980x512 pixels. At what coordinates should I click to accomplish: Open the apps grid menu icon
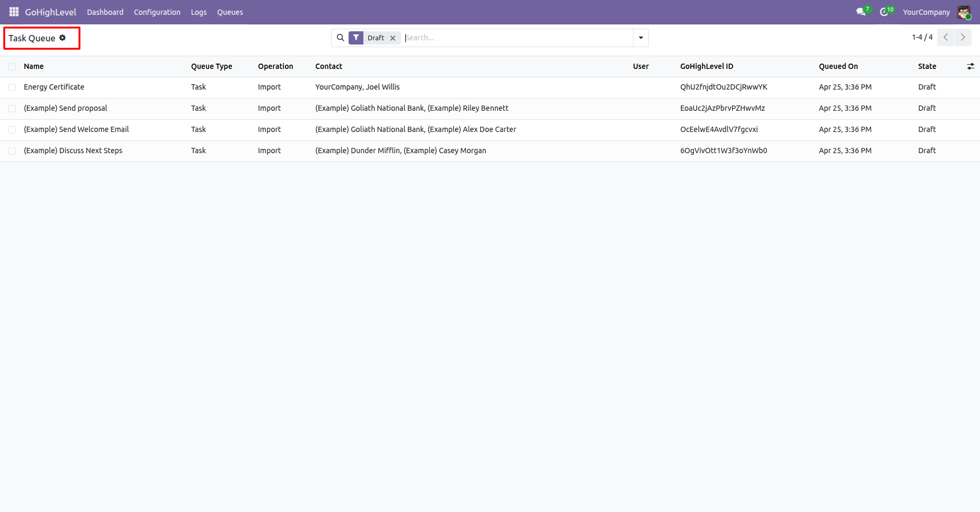tap(14, 12)
